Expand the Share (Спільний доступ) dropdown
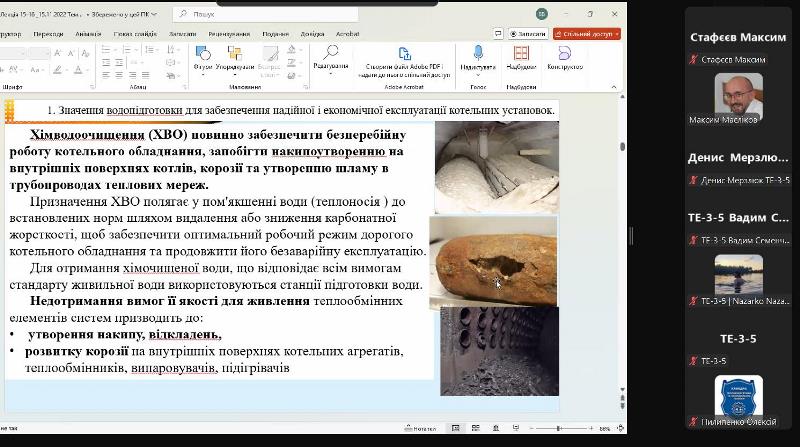This screenshot has height=447, width=800. (x=617, y=33)
